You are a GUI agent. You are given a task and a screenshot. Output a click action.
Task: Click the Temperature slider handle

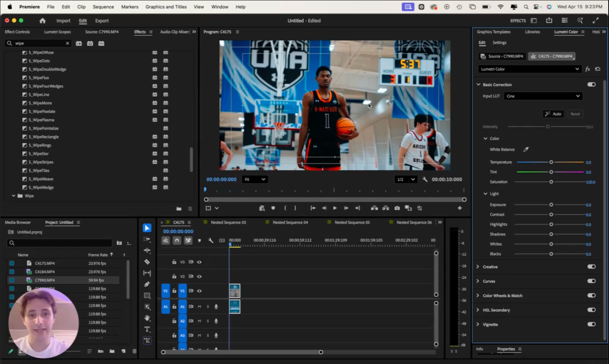click(551, 162)
